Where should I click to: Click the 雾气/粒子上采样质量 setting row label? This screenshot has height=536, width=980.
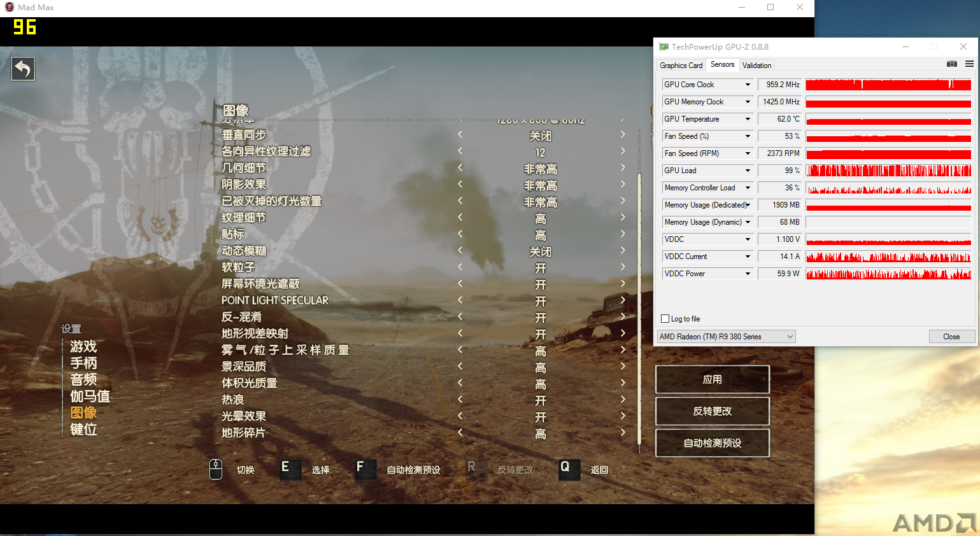point(285,350)
